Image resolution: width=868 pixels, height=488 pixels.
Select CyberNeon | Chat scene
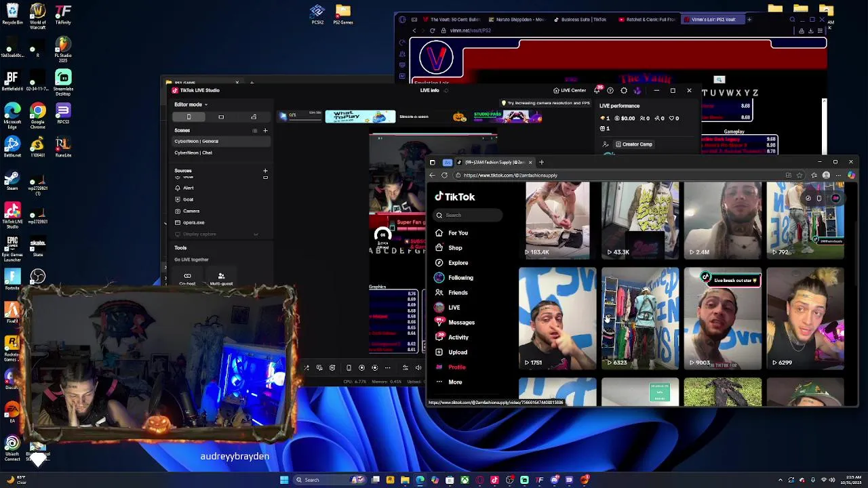point(221,152)
